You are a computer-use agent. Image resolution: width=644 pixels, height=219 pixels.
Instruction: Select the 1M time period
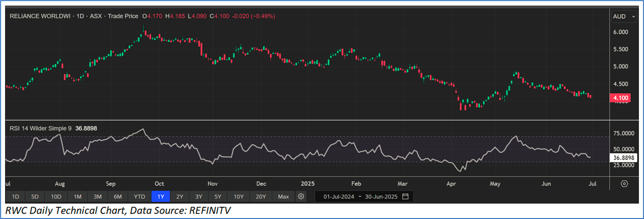coord(77,197)
